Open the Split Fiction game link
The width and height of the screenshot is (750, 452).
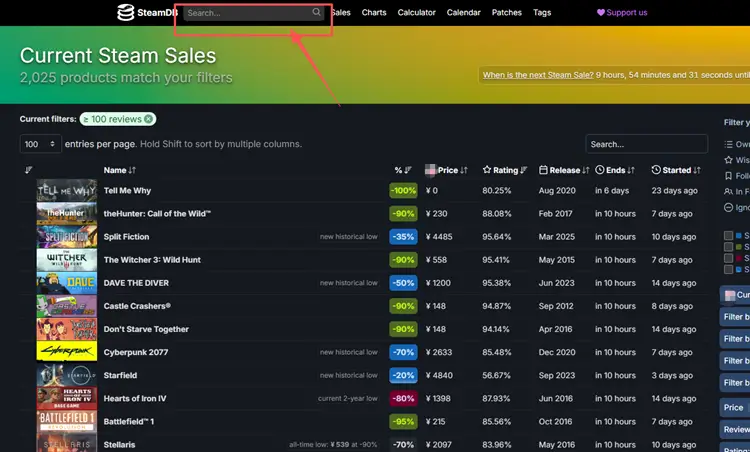click(x=126, y=237)
